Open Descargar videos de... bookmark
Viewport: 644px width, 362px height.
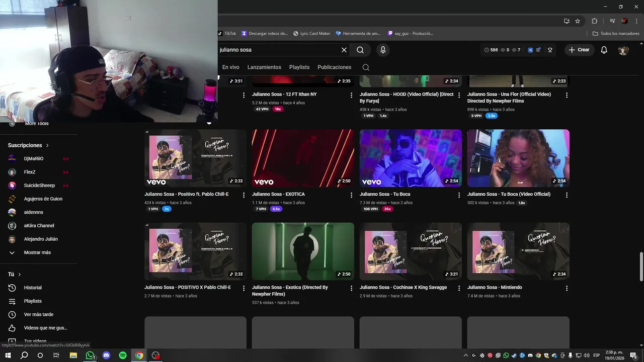tap(265, 34)
